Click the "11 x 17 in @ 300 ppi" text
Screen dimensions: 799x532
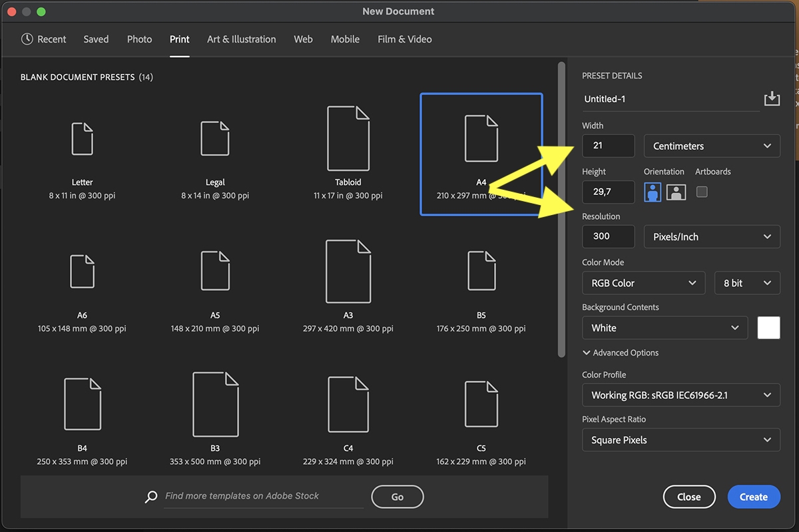click(x=348, y=196)
